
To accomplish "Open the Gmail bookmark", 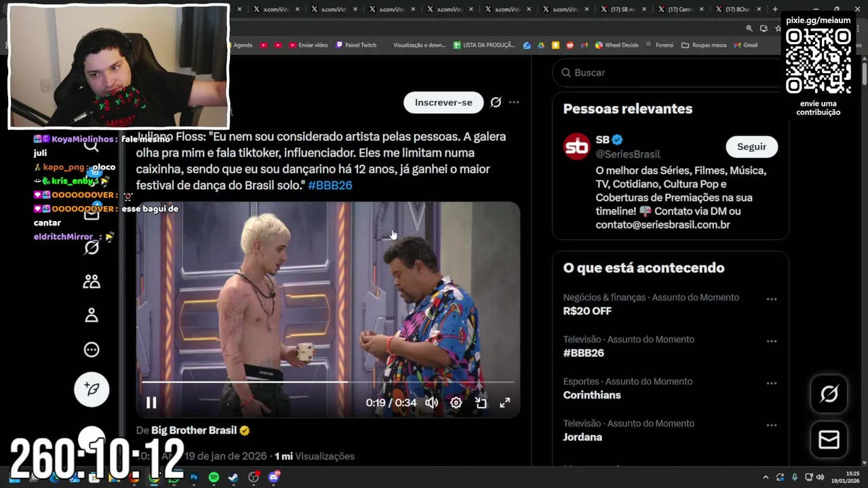I will [745, 45].
